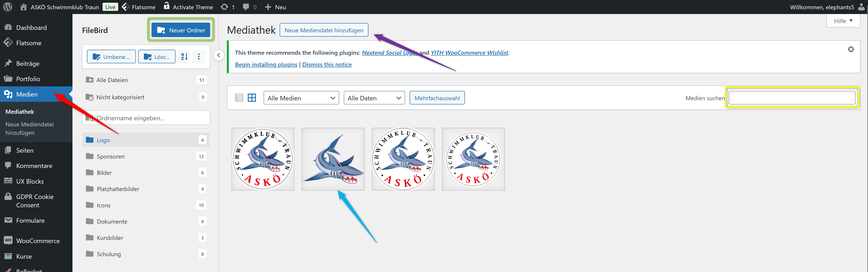Open comments icon in admin bar

pyautogui.click(x=250, y=7)
